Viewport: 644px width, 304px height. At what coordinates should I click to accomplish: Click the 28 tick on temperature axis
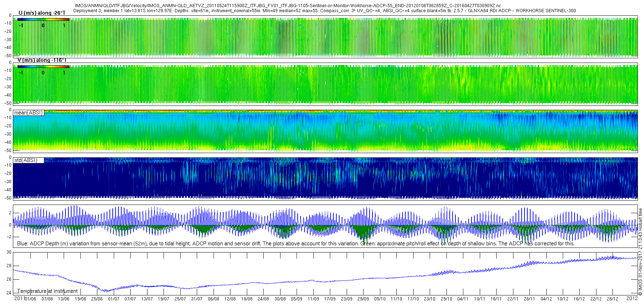pyautogui.click(x=9, y=266)
